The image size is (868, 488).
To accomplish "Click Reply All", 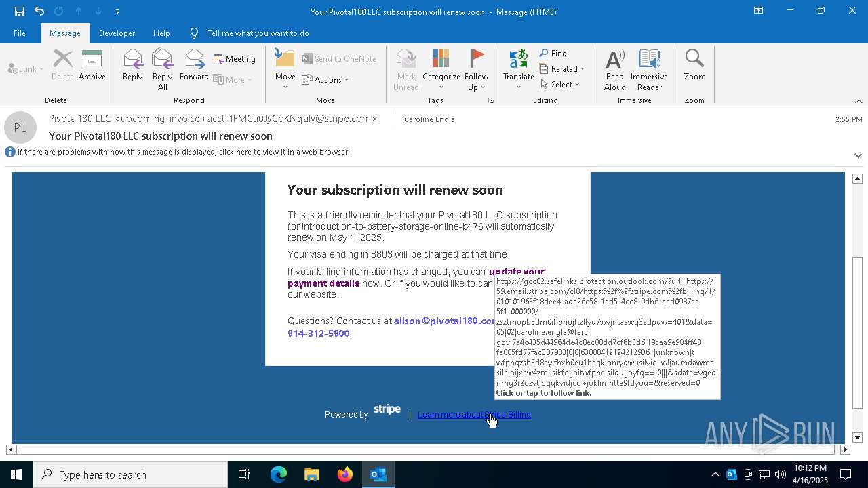I will pyautogui.click(x=163, y=69).
